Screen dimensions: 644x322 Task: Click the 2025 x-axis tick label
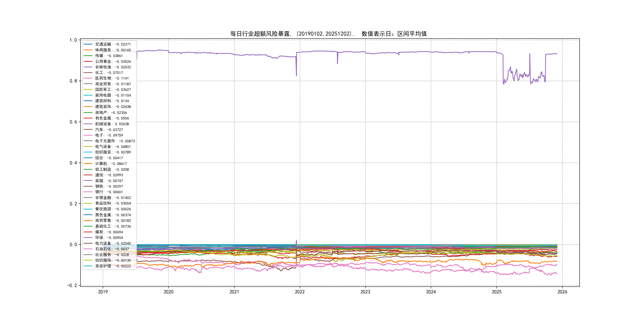click(497, 292)
